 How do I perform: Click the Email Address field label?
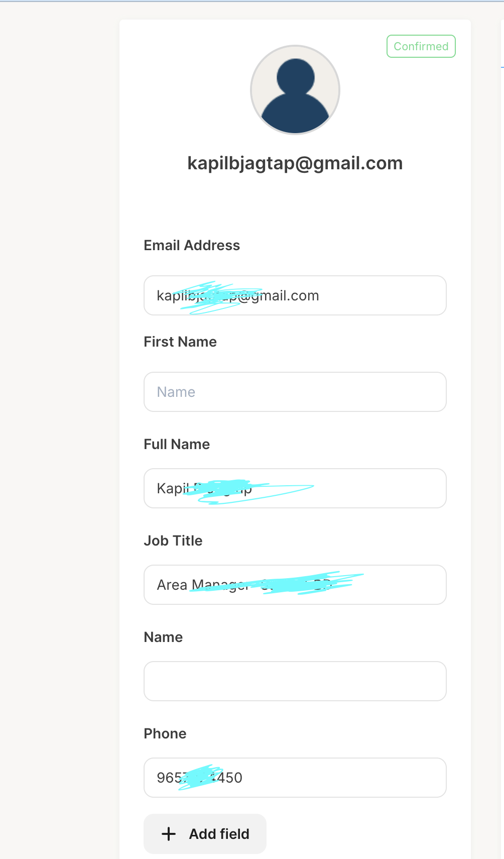tap(192, 245)
